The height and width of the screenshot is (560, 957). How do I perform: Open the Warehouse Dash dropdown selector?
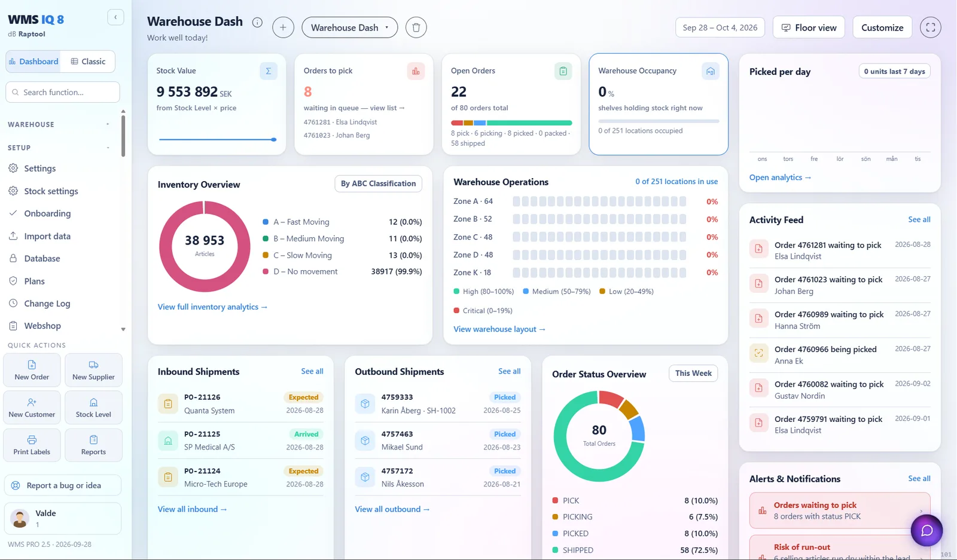(350, 27)
